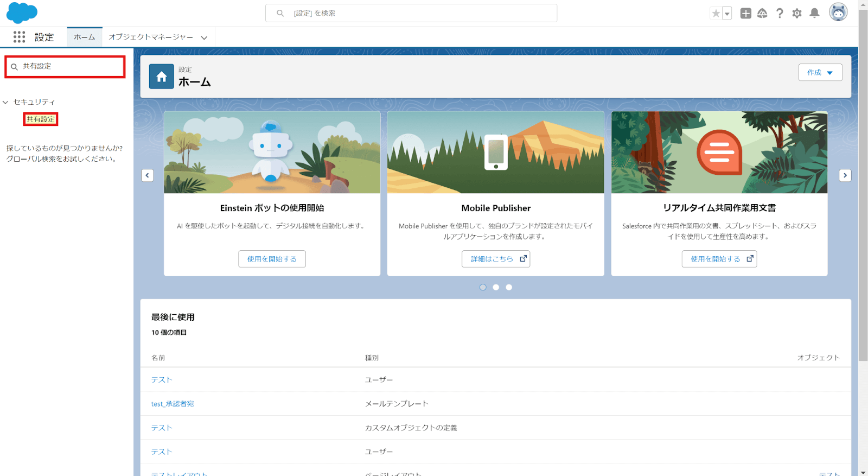Open the テスト custom object definition link

coord(162,428)
